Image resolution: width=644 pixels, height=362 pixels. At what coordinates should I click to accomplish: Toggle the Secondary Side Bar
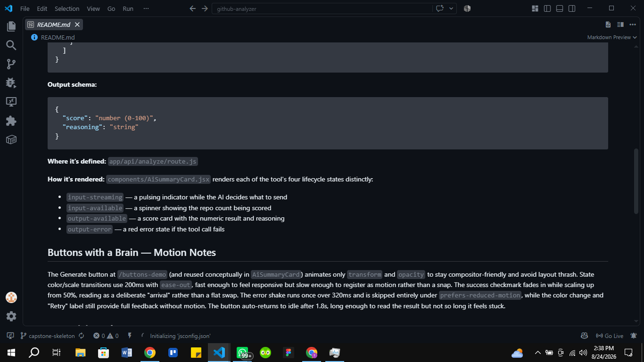point(572,9)
